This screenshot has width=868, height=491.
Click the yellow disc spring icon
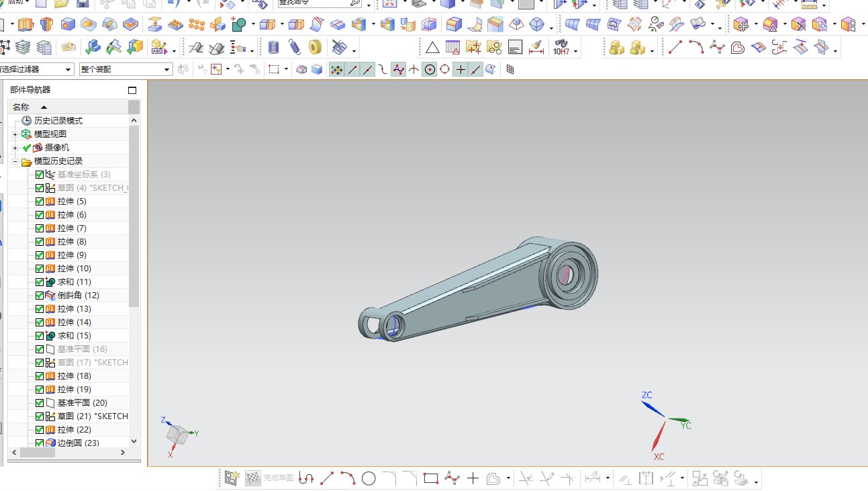[315, 48]
